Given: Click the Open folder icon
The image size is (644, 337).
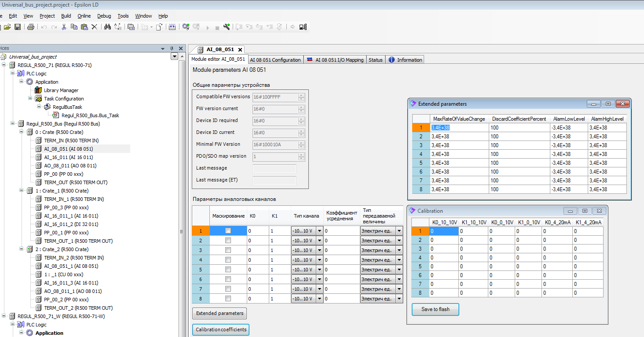Looking at the screenshot, I should [x=7, y=27].
